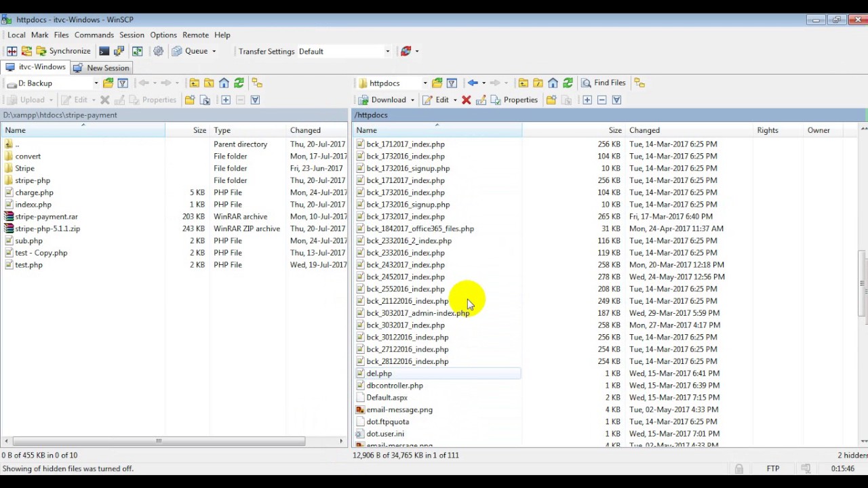Expand the remote Edit dropdown arrow
This screenshot has width=868, height=488.
click(455, 100)
